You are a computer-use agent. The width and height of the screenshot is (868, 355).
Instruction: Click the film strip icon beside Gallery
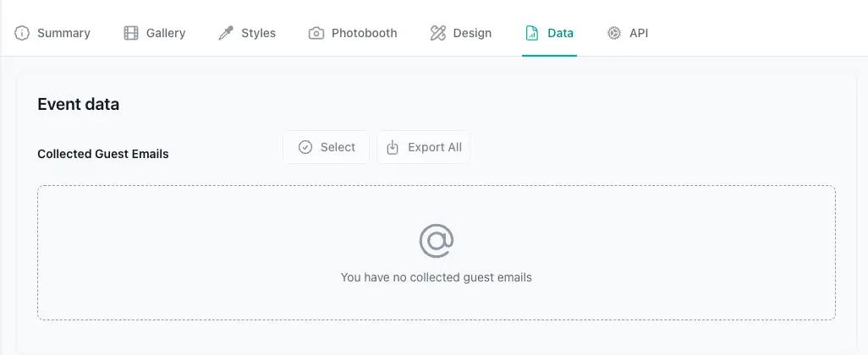130,33
